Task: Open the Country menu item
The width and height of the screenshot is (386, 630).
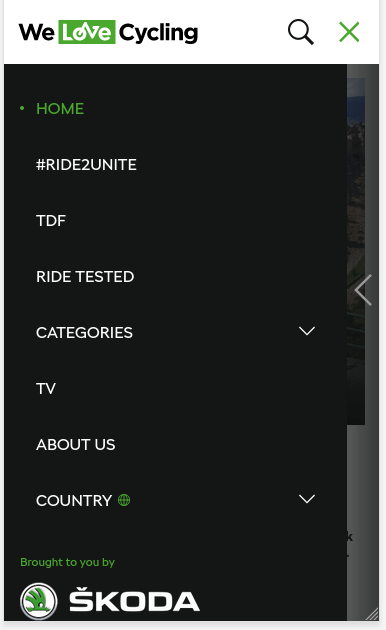Action: click(x=74, y=501)
